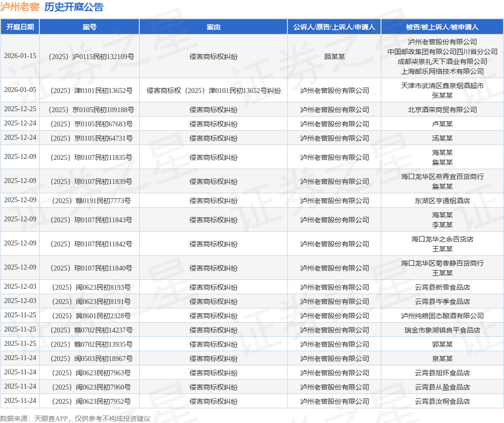Click defendant 泉某某
Viewport: 504px width, 423px height.
442,359
